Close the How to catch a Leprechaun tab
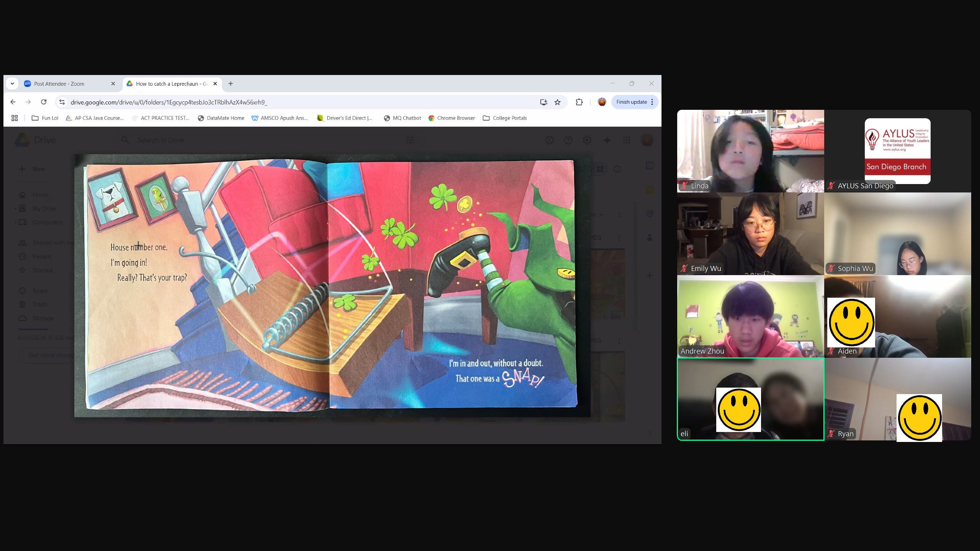 pyautogui.click(x=215, y=84)
